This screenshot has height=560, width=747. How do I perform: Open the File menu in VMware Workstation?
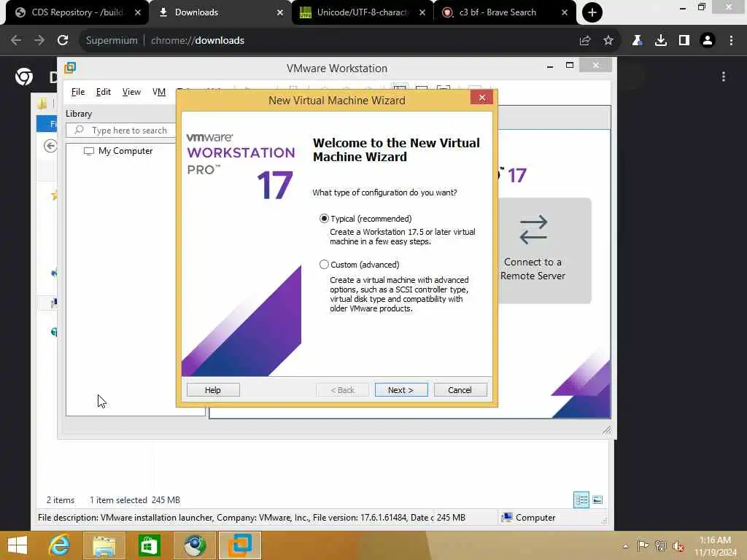coord(77,92)
